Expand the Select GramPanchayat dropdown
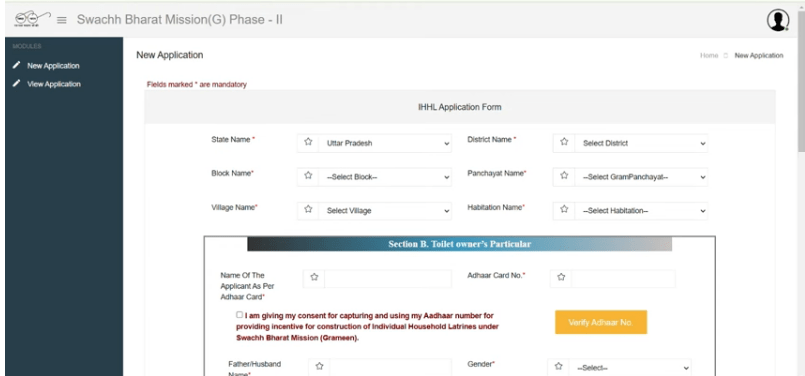This screenshot has height=376, width=805. pyautogui.click(x=641, y=177)
